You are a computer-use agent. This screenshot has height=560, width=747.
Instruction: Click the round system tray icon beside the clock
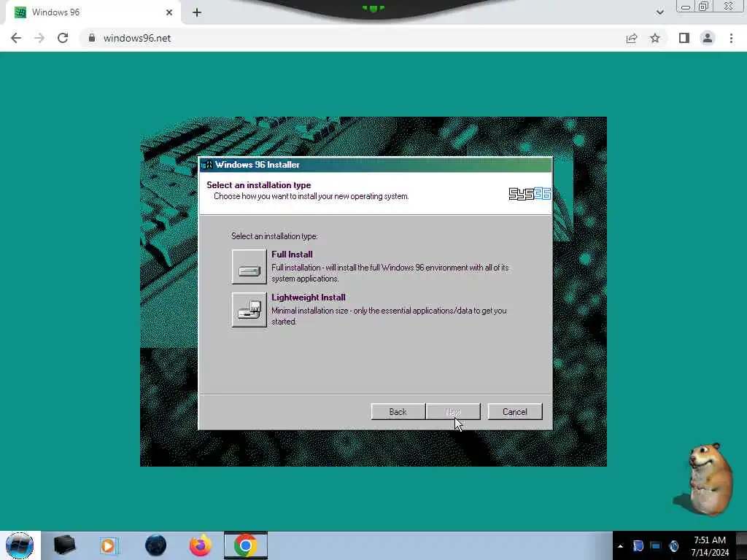point(673,546)
